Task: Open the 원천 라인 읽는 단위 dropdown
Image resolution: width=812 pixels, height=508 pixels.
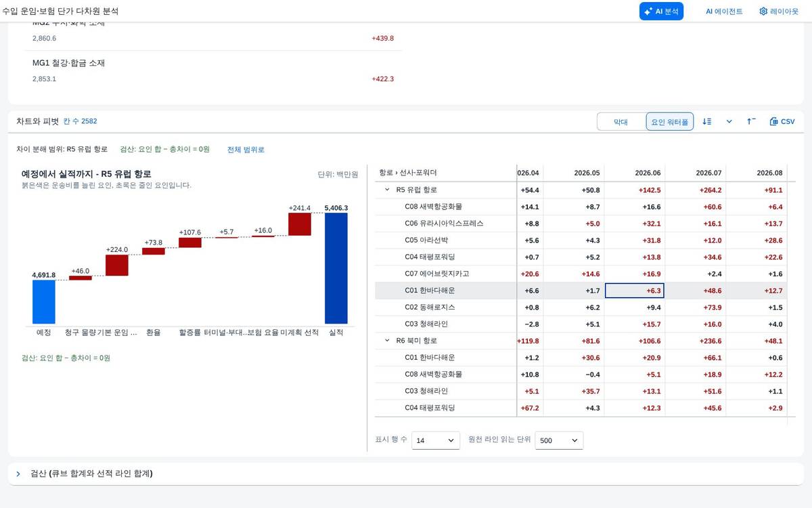Action: click(559, 440)
